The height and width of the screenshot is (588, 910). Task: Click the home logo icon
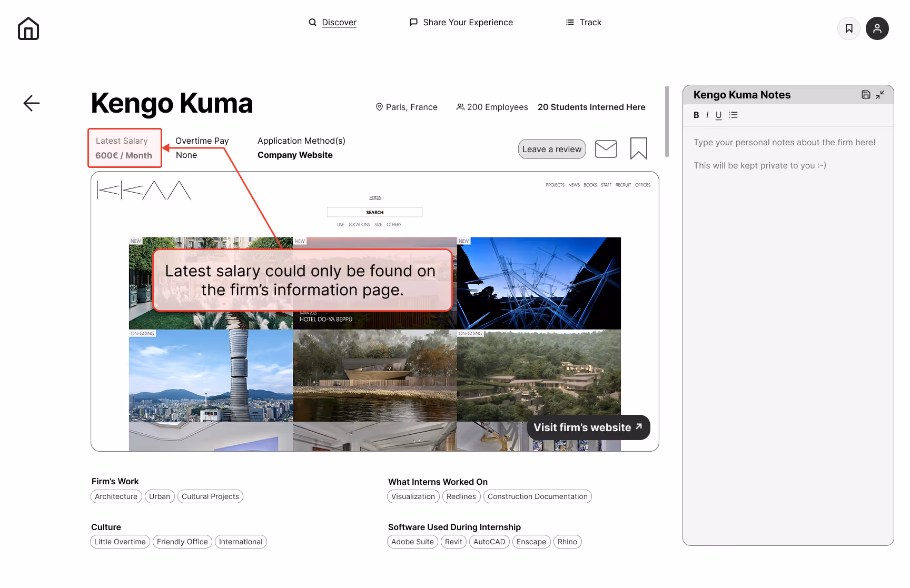click(28, 28)
